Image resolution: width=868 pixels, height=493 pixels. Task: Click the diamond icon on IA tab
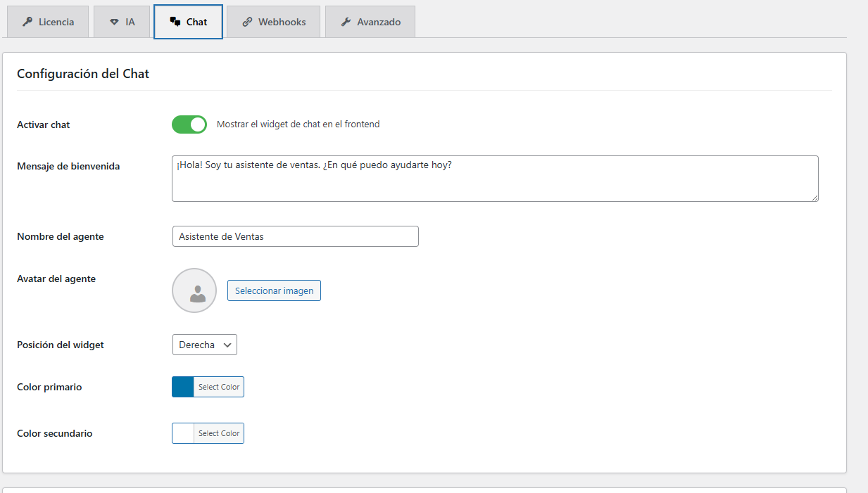click(114, 22)
